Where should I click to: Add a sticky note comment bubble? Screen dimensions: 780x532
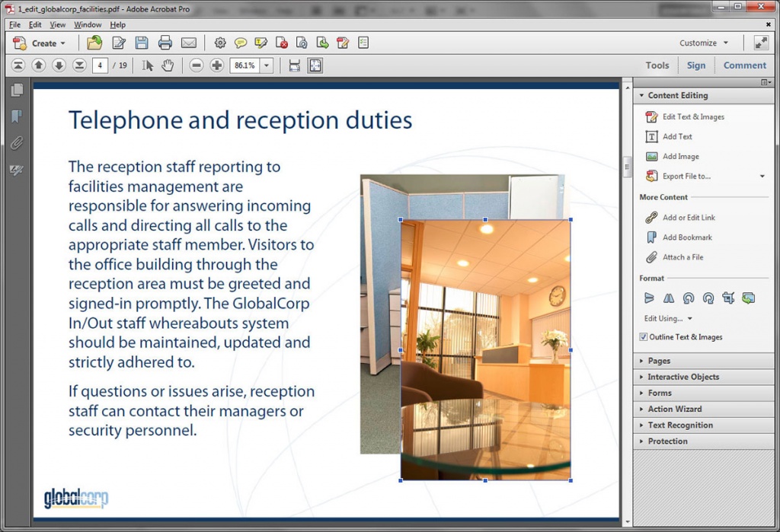tap(240, 43)
